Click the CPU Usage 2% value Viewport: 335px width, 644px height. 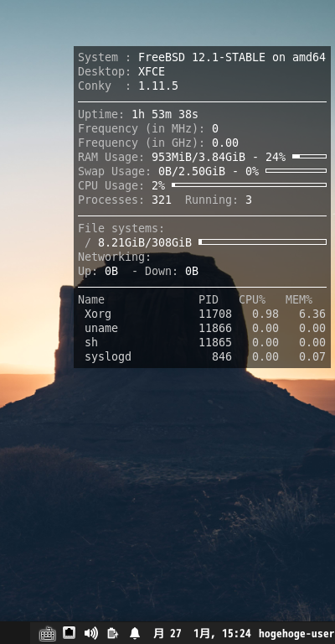(158, 185)
